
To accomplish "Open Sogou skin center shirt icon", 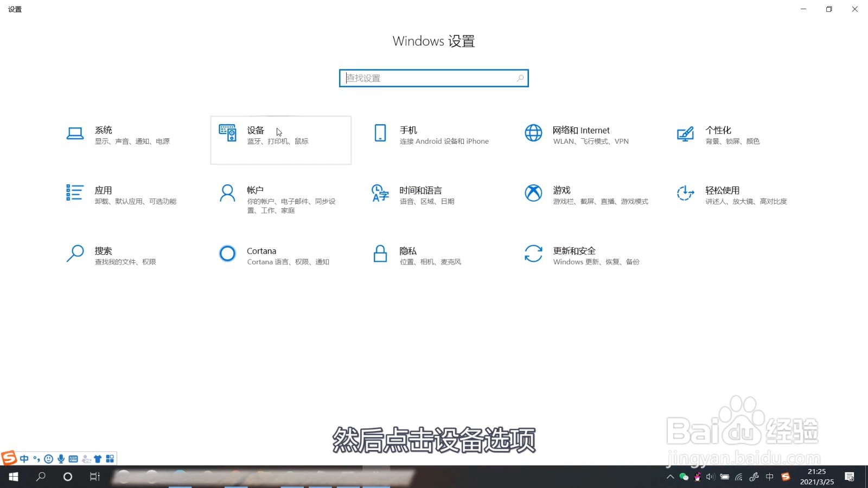I will coord(98,459).
